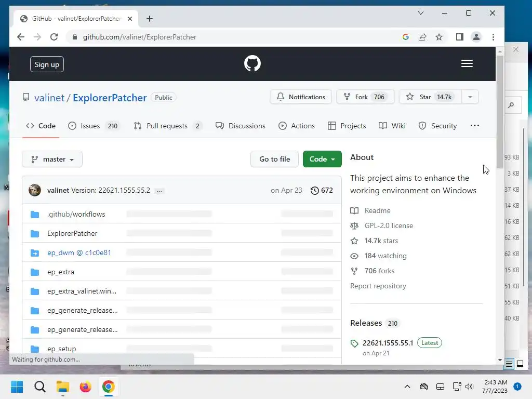Star the repository
The width and height of the screenshot is (532, 399).
[x=430, y=97]
